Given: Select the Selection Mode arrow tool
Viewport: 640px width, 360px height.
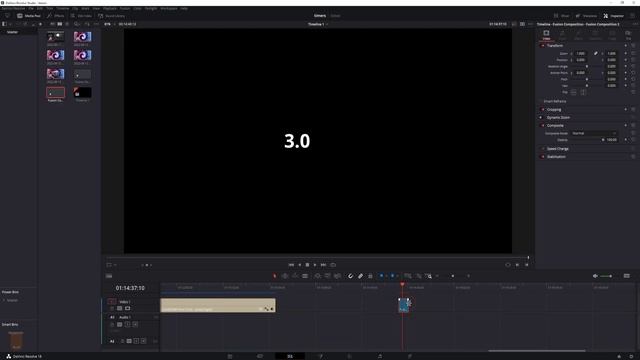Looking at the screenshot, I should [x=275, y=276].
